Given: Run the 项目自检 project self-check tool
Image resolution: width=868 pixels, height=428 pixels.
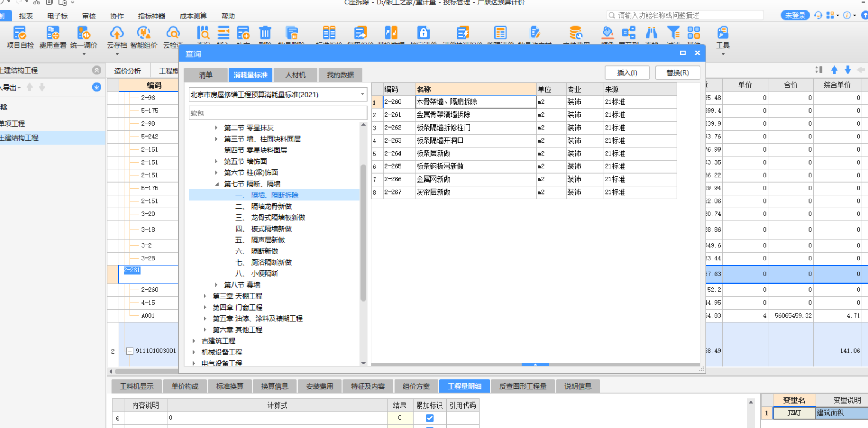Looking at the screenshot, I should coord(20,37).
